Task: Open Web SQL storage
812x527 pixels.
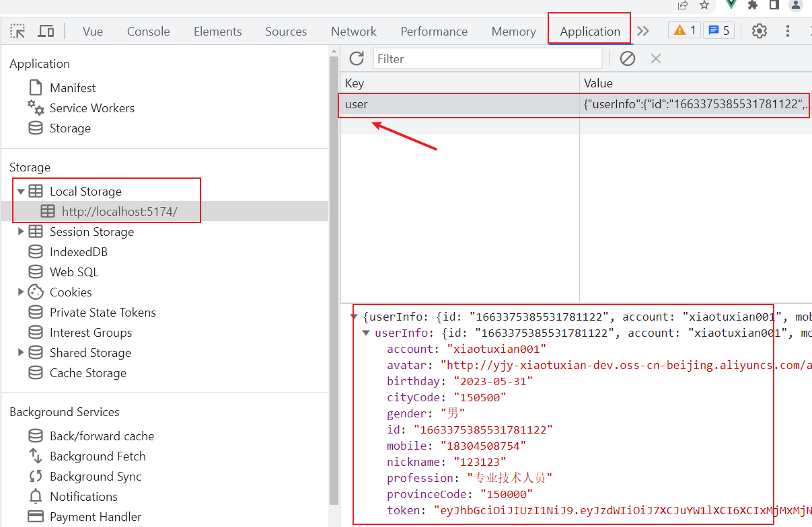Action: tap(74, 272)
